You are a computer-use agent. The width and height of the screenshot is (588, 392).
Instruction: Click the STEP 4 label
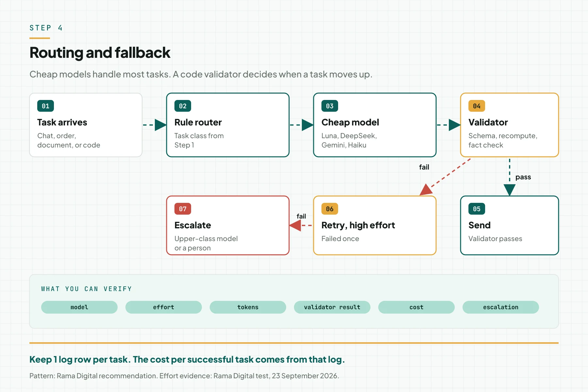[46, 28]
